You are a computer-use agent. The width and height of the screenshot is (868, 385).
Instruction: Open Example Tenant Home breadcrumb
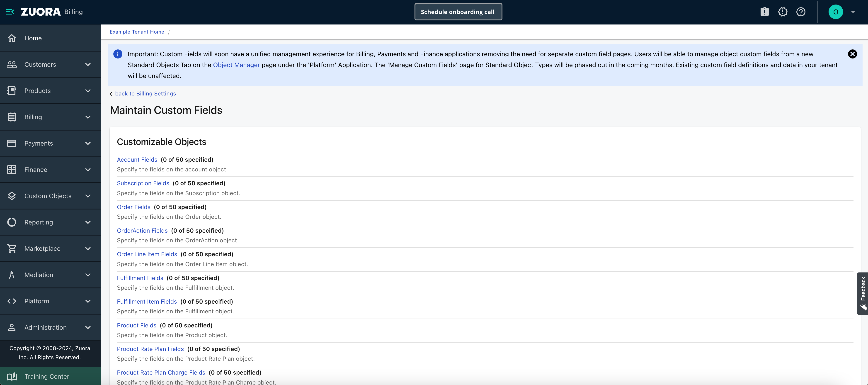coord(137,32)
